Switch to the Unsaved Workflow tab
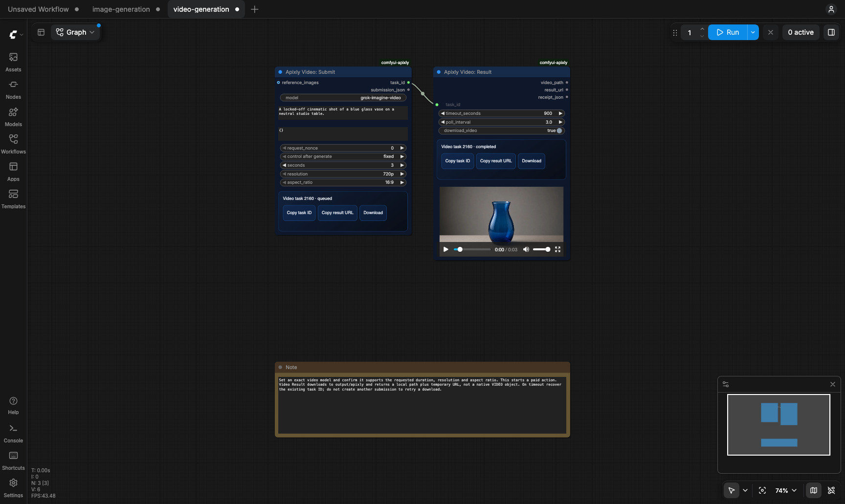Screen dimensions: 845x504 38,9
